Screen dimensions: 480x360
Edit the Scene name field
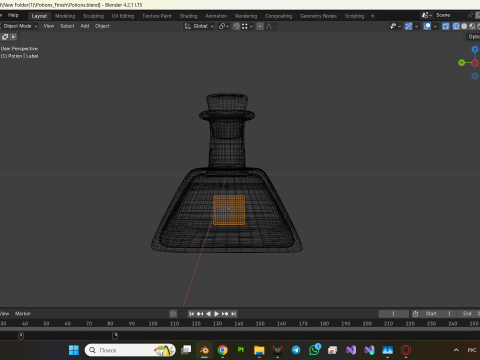coord(450,15)
